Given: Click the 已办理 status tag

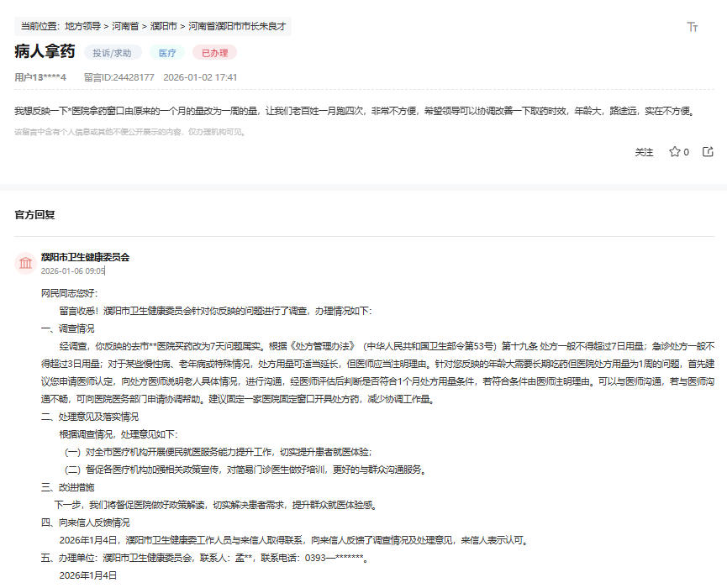Looking at the screenshot, I should pyautogui.click(x=214, y=53).
